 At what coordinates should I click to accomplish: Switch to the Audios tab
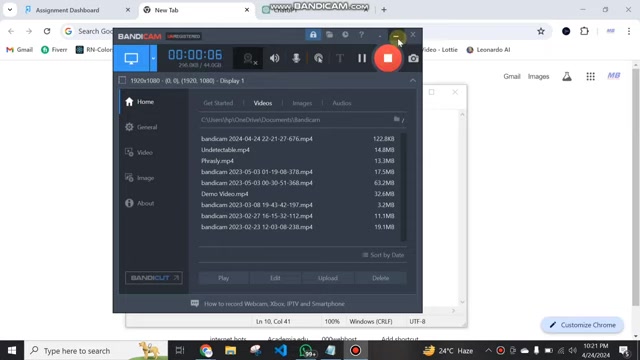[x=342, y=103]
